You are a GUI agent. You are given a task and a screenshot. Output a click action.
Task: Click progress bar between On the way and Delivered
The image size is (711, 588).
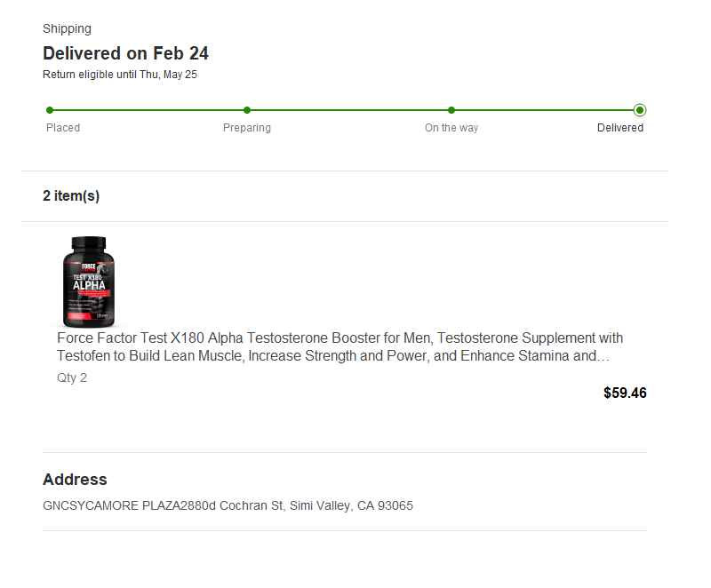(544, 110)
